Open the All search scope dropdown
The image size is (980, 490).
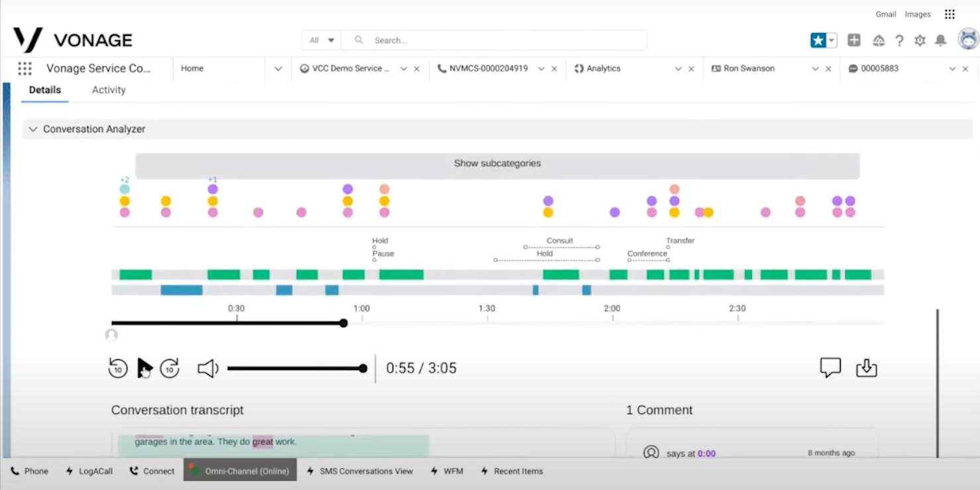point(322,40)
